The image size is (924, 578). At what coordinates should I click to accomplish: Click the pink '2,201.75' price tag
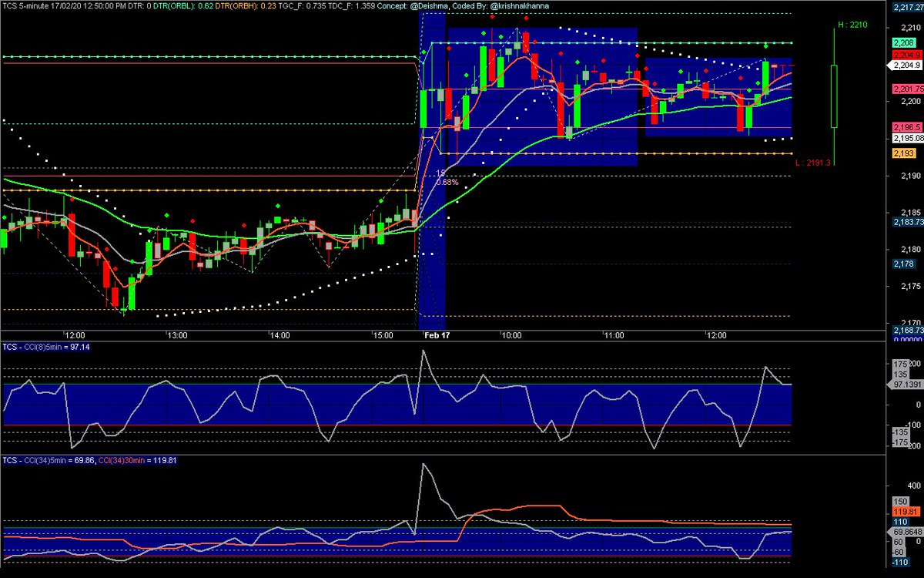(x=906, y=89)
